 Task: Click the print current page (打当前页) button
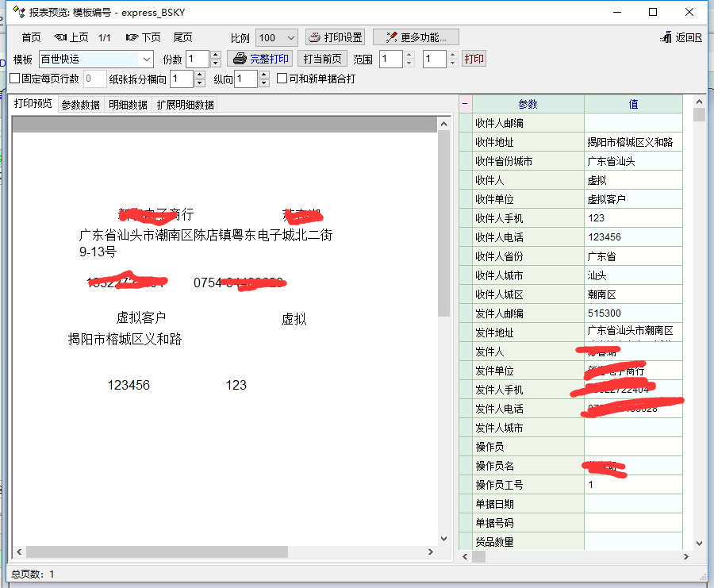pyautogui.click(x=322, y=59)
